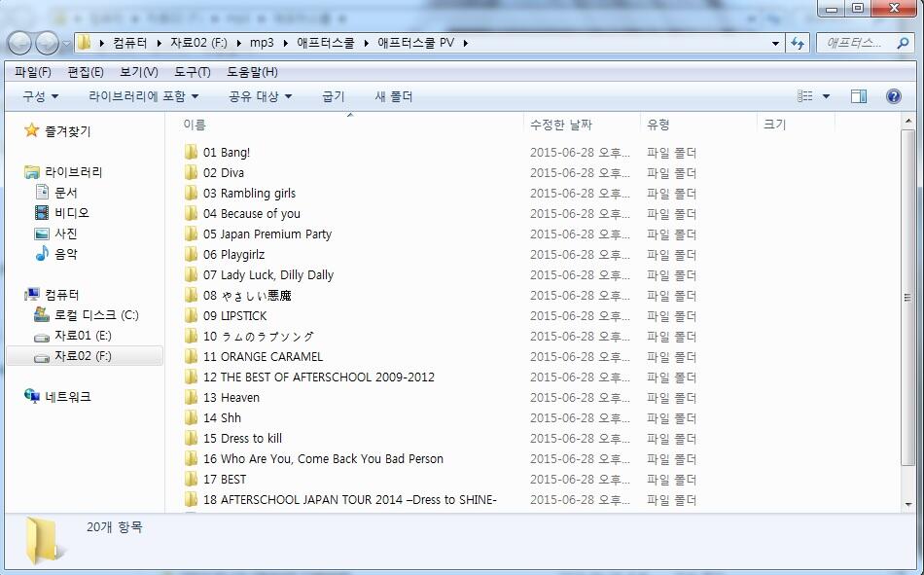This screenshot has width=924, height=575.
Task: Click the folder icon of 15 Dress to kill
Action: tap(191, 438)
